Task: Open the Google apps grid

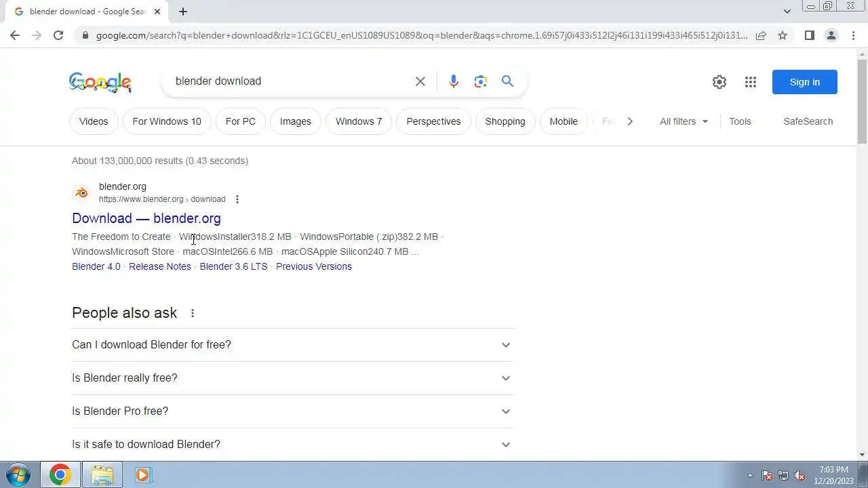Action: pos(750,82)
